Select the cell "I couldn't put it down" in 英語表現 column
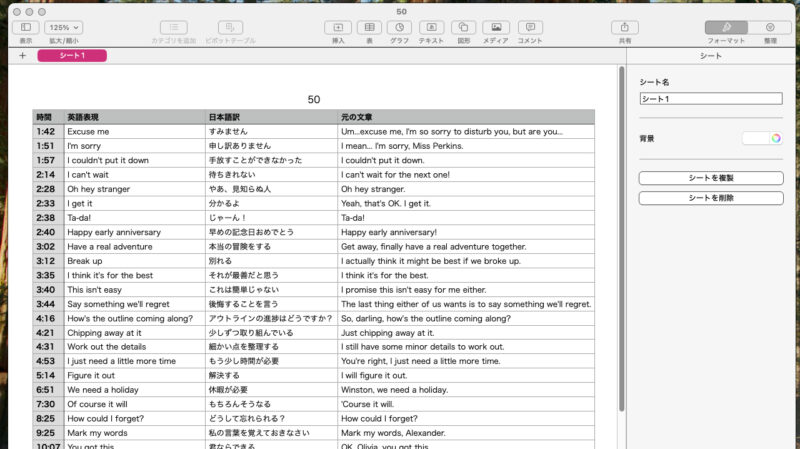The height and width of the screenshot is (449, 800). (135, 160)
